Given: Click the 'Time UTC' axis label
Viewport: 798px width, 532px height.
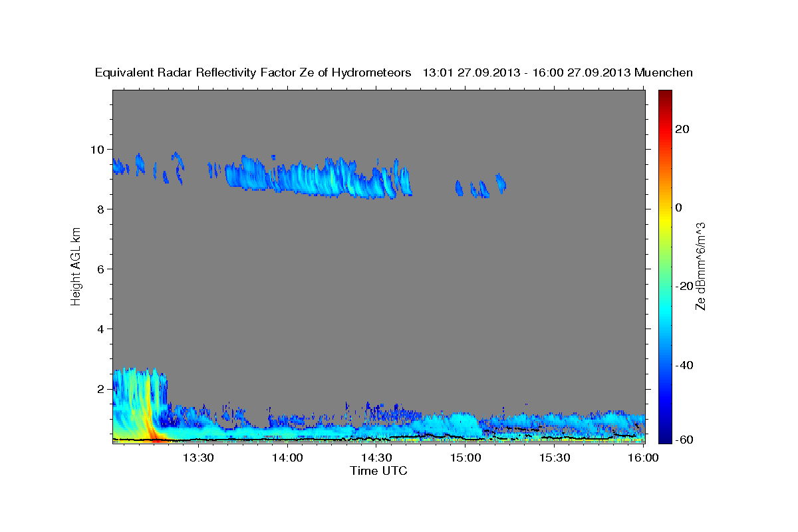Looking at the screenshot, I should [x=378, y=471].
